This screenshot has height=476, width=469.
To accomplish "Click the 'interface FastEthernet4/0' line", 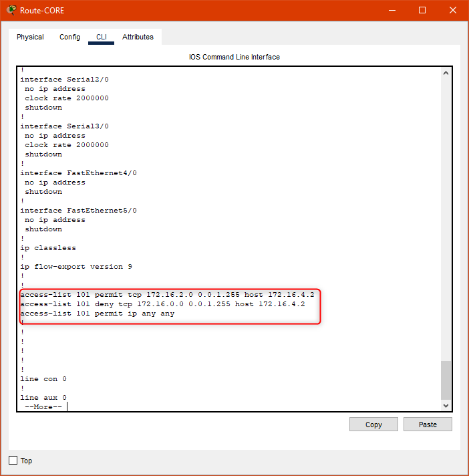I will point(78,172).
